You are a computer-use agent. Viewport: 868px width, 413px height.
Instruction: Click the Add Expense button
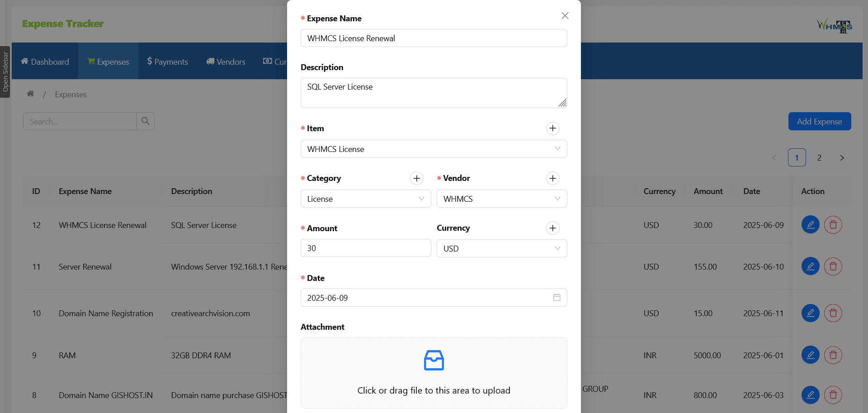pos(819,121)
